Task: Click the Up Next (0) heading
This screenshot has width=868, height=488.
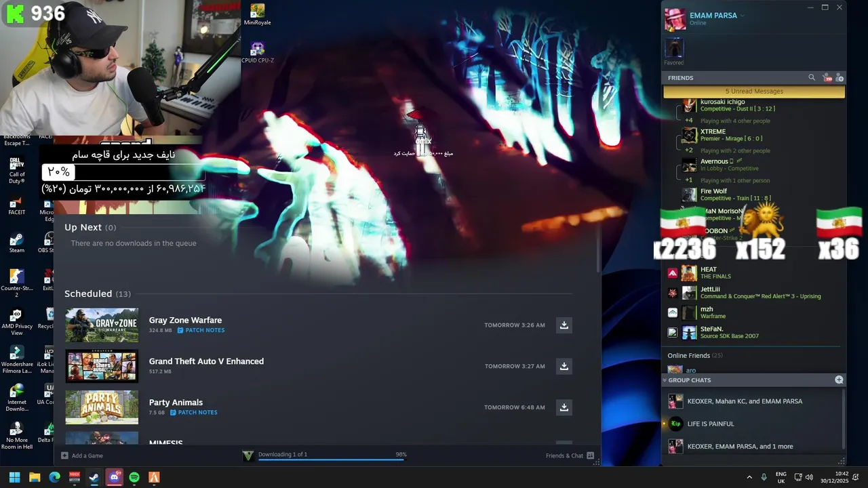Action: coord(90,228)
